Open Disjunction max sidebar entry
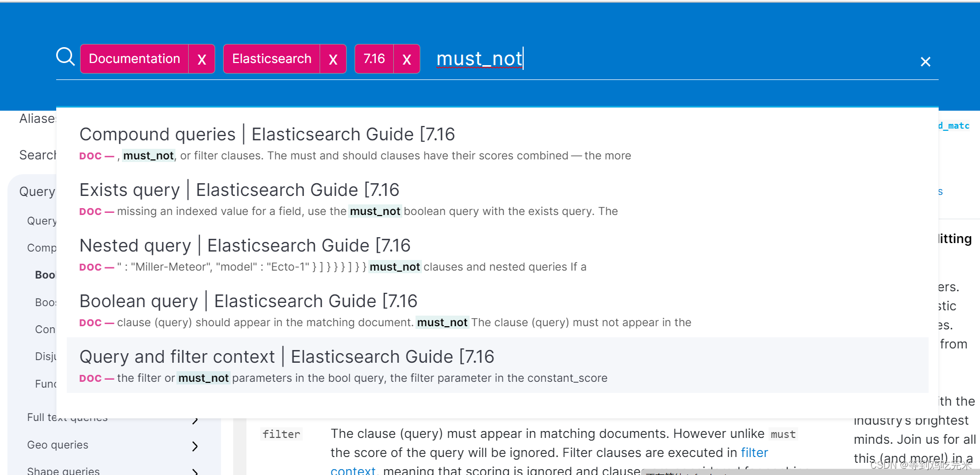This screenshot has width=980, height=475. point(45,356)
